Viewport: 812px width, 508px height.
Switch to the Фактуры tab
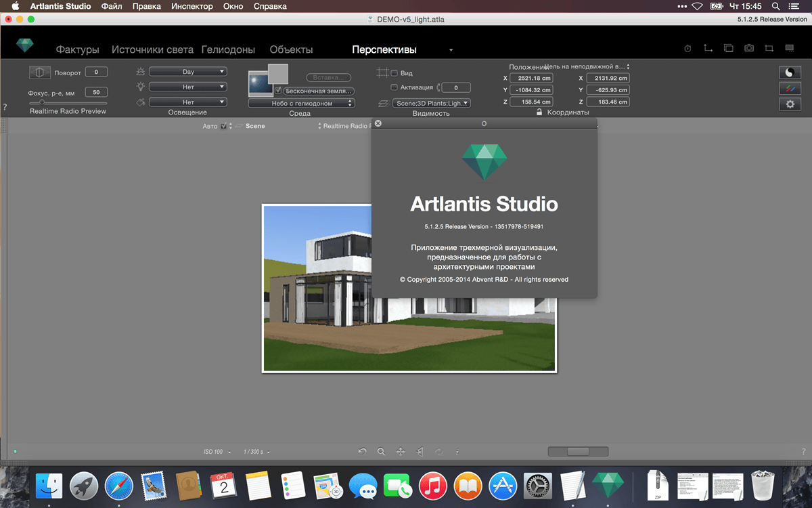(77, 49)
